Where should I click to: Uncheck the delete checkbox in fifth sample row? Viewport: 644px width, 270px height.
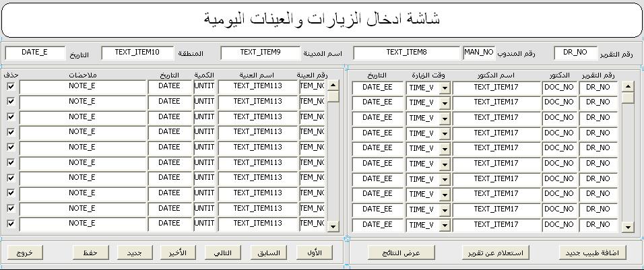10,147
